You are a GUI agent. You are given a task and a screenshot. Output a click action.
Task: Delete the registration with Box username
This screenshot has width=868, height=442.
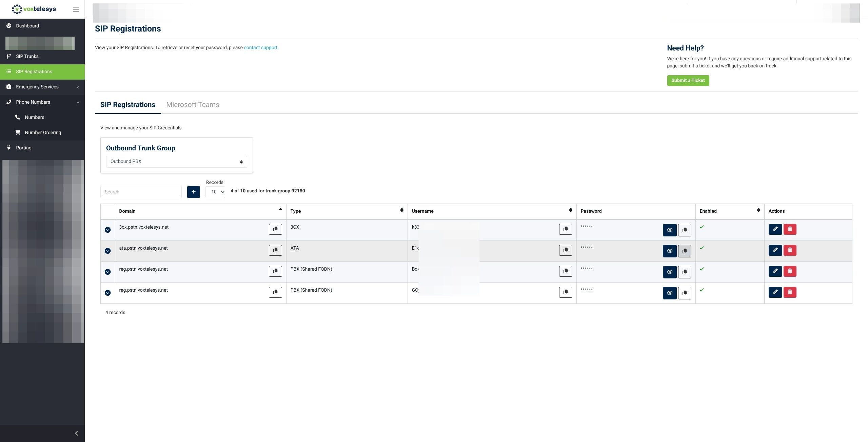tap(790, 271)
